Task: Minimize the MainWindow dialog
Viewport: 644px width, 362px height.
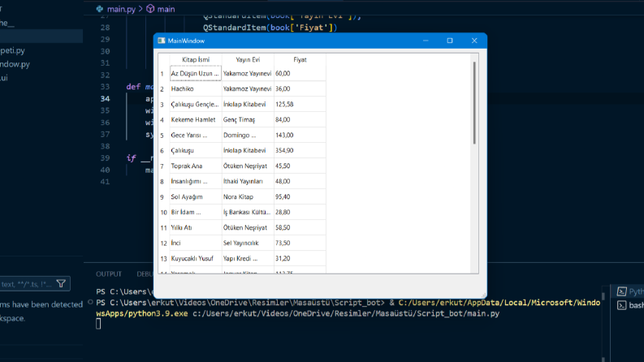Action: [426, 41]
